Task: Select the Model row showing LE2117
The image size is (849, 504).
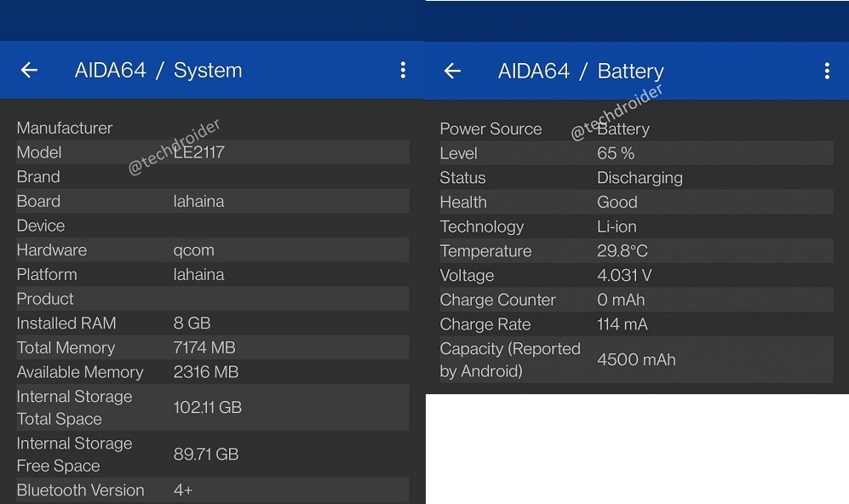Action: [x=212, y=152]
